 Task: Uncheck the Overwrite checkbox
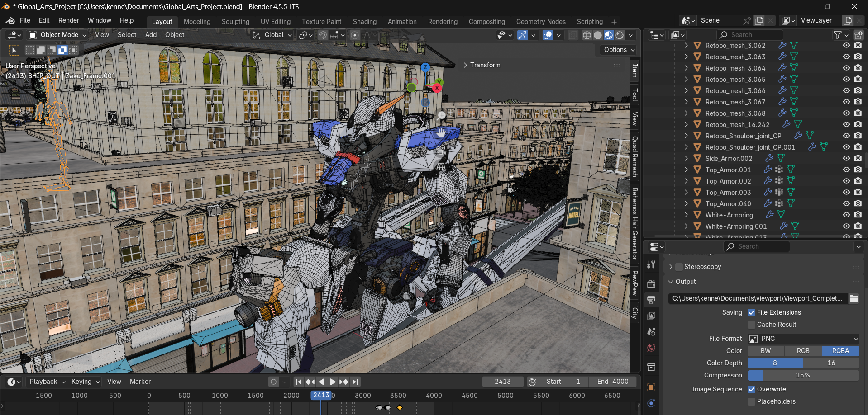[x=751, y=389]
